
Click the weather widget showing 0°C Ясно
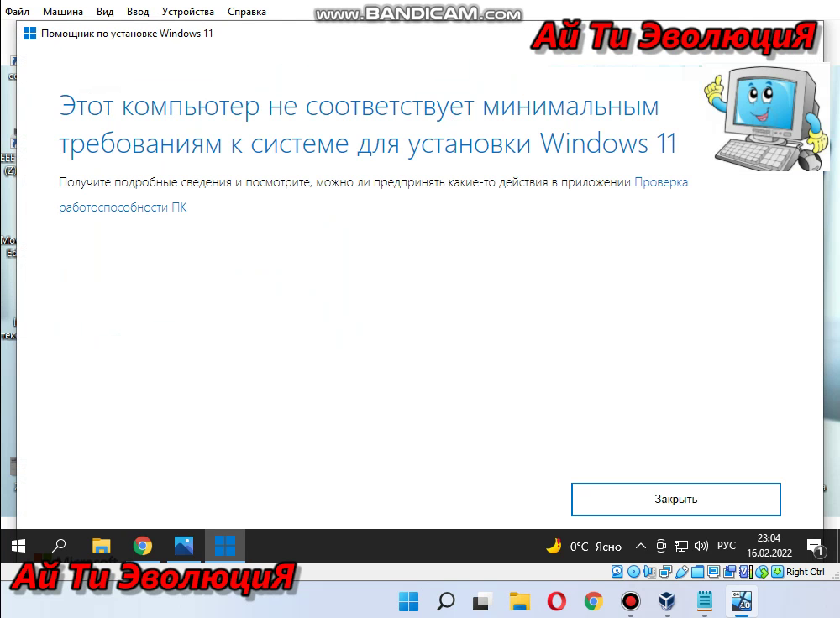[x=585, y=546]
